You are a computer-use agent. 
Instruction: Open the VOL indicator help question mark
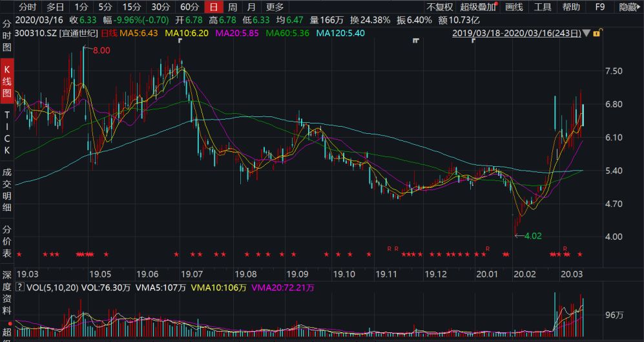pos(19,286)
